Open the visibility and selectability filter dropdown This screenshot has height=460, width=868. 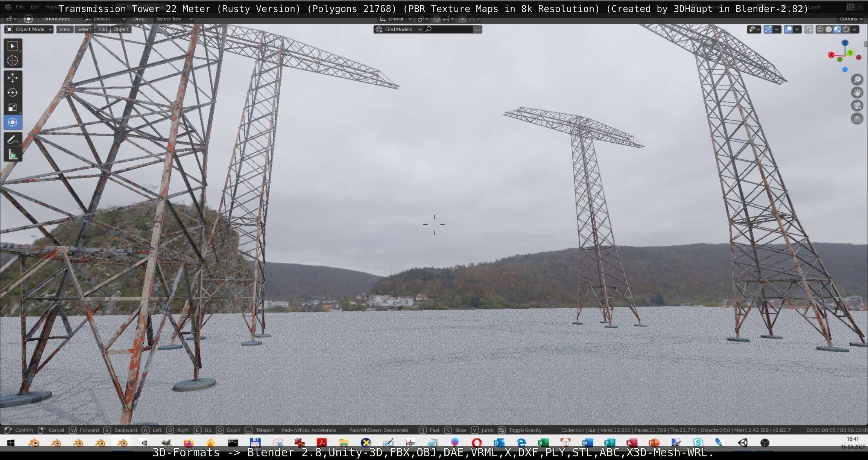click(754, 29)
